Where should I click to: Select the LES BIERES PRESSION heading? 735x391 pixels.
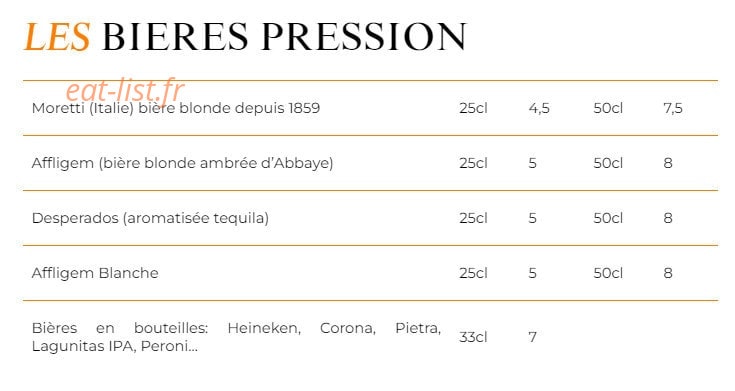pos(246,37)
